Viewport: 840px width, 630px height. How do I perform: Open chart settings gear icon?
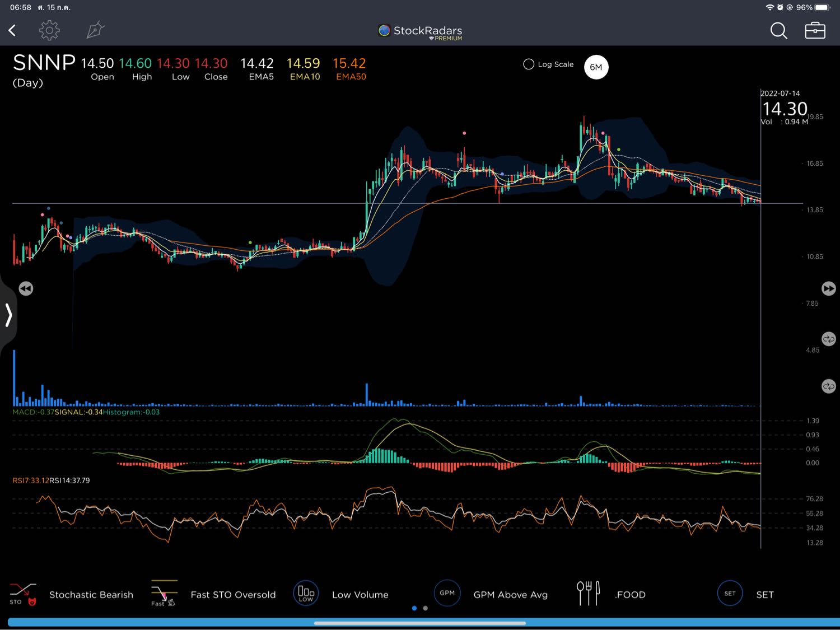(49, 30)
